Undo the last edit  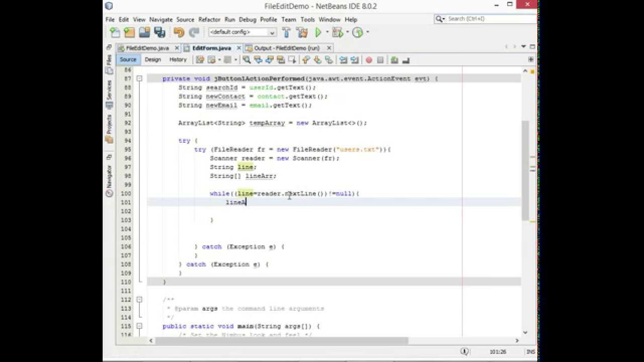[x=179, y=32]
